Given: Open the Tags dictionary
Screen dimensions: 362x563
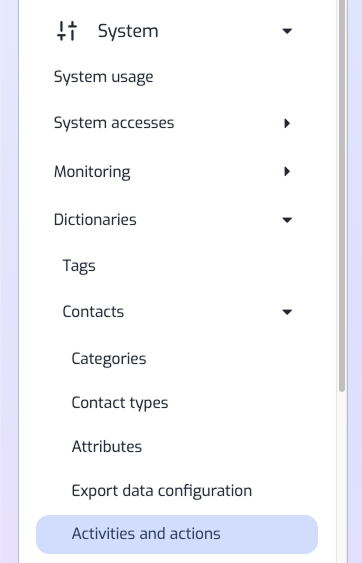Looking at the screenshot, I should [x=79, y=266].
